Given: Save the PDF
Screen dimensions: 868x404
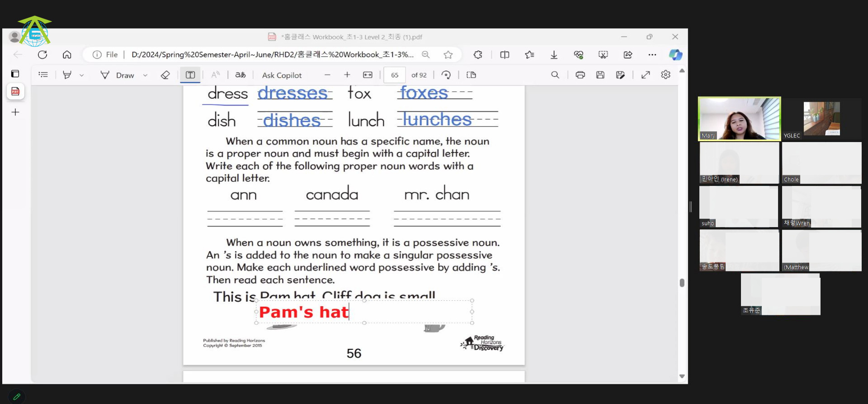Looking at the screenshot, I should 600,75.
